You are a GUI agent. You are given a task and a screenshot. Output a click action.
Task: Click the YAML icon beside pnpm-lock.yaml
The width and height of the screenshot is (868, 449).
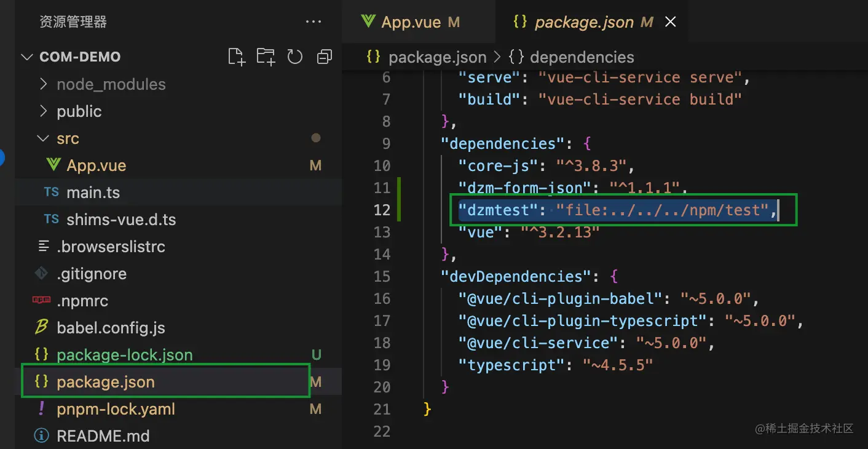click(x=41, y=409)
